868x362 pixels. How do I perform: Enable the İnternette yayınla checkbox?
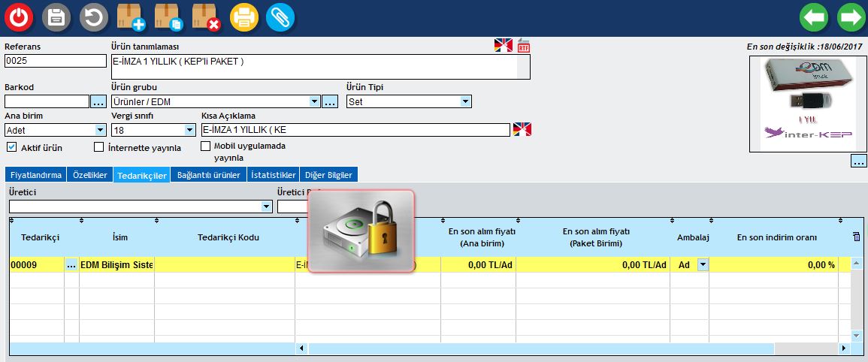[98, 147]
